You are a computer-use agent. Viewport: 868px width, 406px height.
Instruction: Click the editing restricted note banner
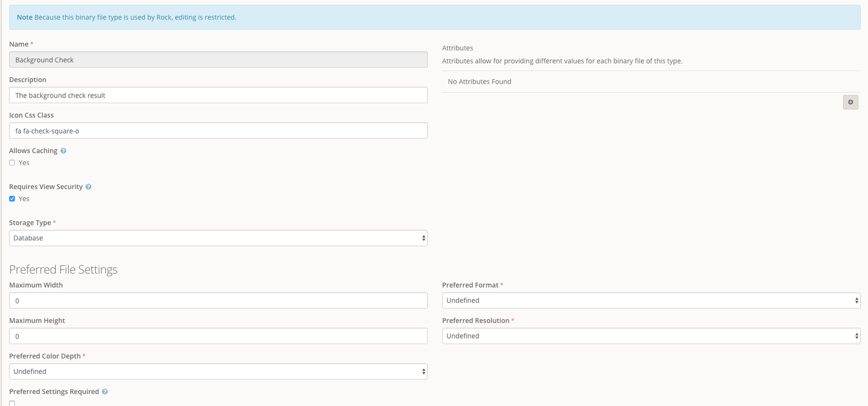click(x=434, y=17)
